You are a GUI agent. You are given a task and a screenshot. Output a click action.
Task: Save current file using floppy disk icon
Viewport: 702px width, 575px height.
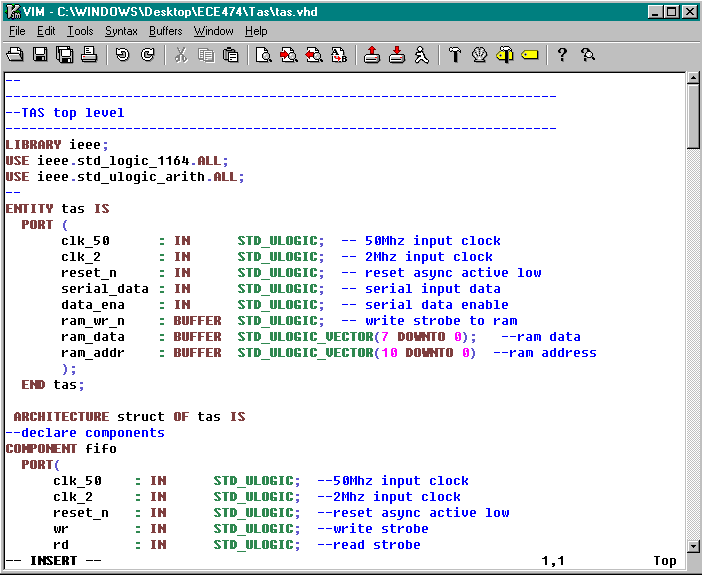click(41, 55)
